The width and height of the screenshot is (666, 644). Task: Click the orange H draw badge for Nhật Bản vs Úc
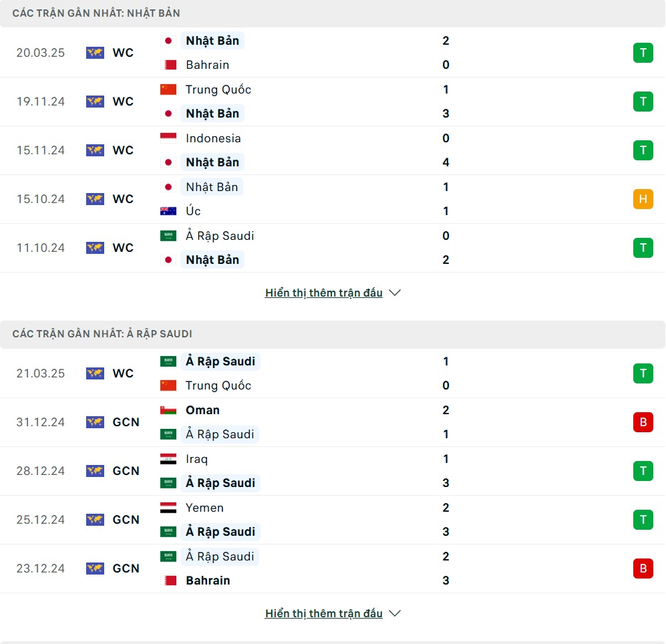[643, 199]
